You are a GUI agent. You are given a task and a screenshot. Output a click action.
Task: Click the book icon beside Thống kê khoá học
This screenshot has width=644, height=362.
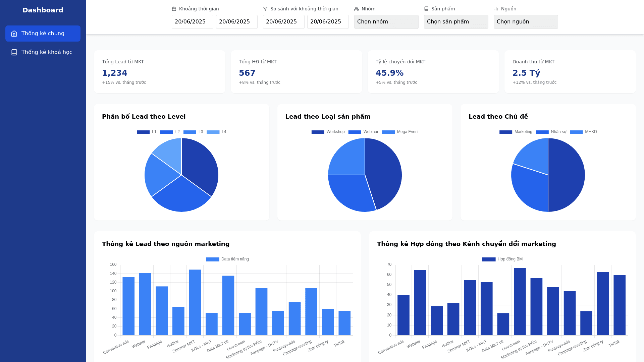tap(14, 52)
